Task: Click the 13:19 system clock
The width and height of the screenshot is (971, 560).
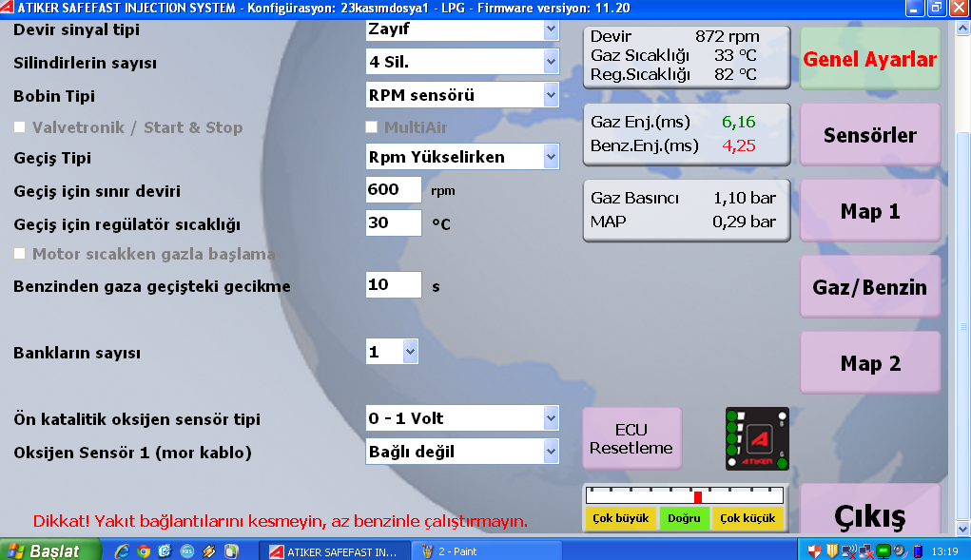Action: tap(945, 551)
